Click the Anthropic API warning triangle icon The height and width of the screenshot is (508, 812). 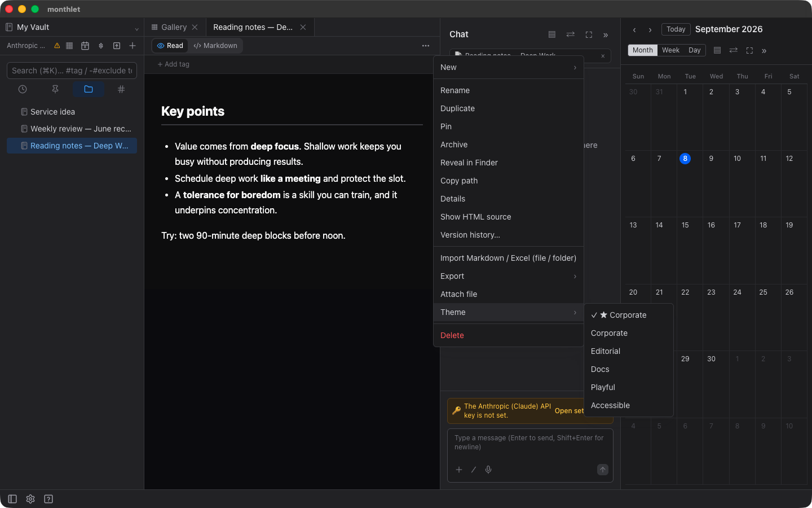point(57,46)
